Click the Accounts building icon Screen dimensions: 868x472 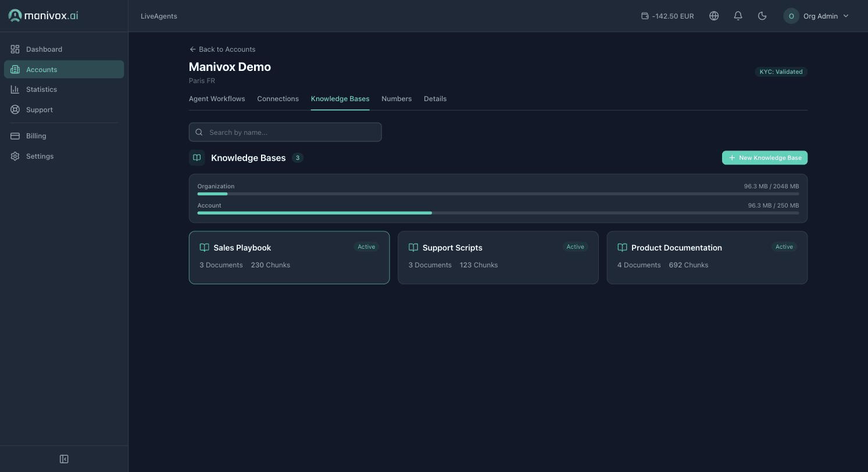click(15, 69)
